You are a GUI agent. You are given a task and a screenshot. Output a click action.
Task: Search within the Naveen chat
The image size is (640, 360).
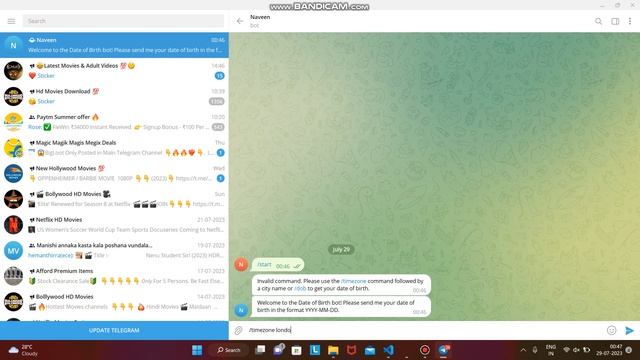tap(598, 21)
